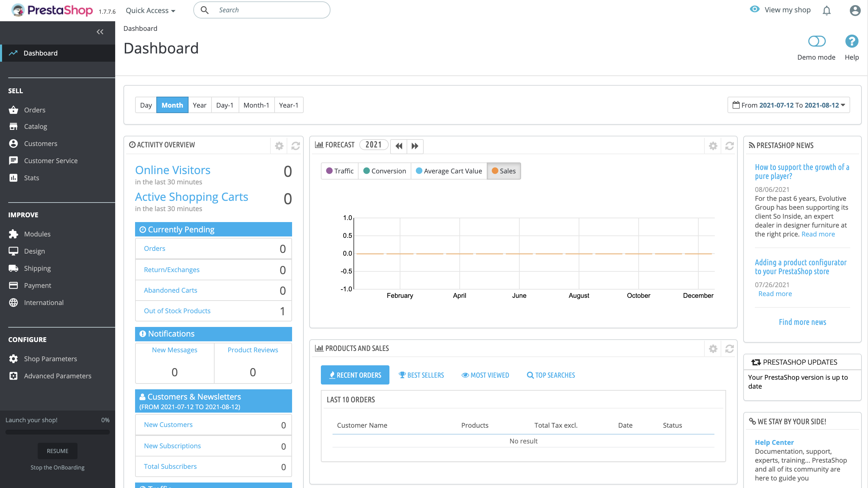
Task: Open International globe icon
Action: pyautogui.click(x=13, y=303)
